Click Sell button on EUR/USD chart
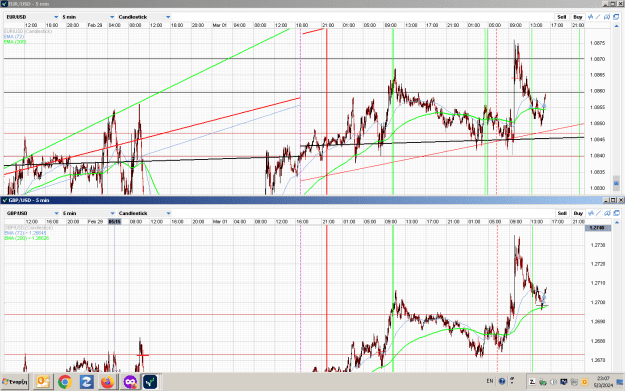Viewport: 625px width, 391px height. pos(562,17)
